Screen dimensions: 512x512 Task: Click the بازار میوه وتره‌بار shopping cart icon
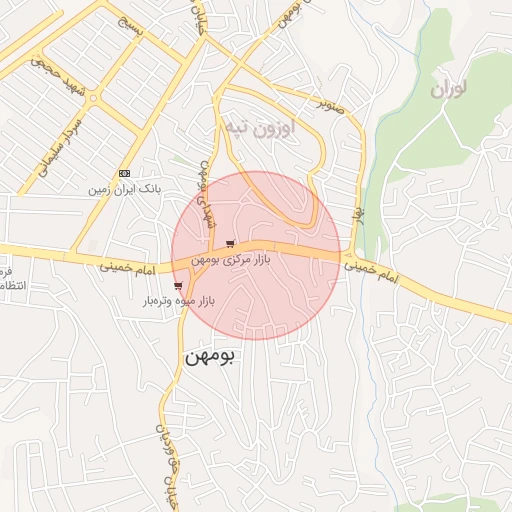pyautogui.click(x=178, y=286)
